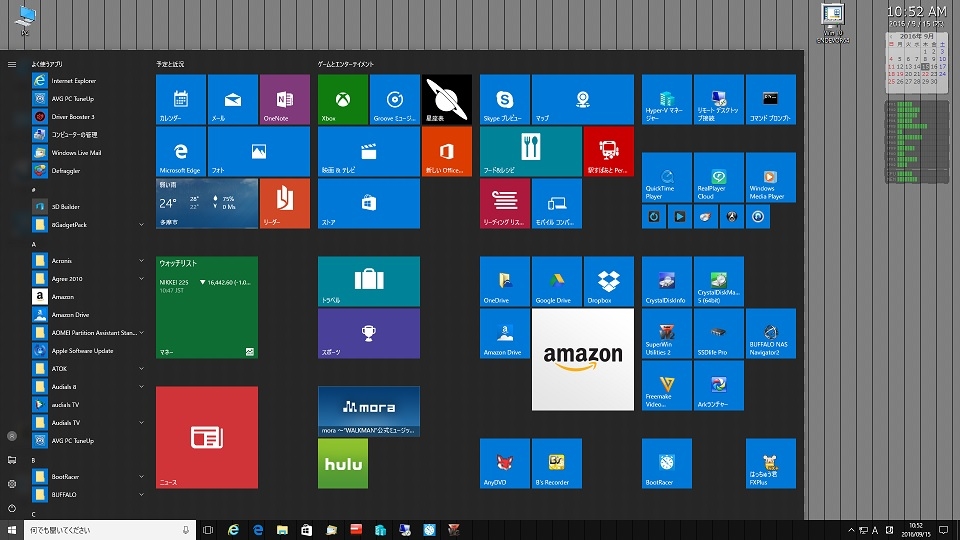Open the Money watchlist tile
This screenshot has width=960, height=540.
(x=207, y=307)
